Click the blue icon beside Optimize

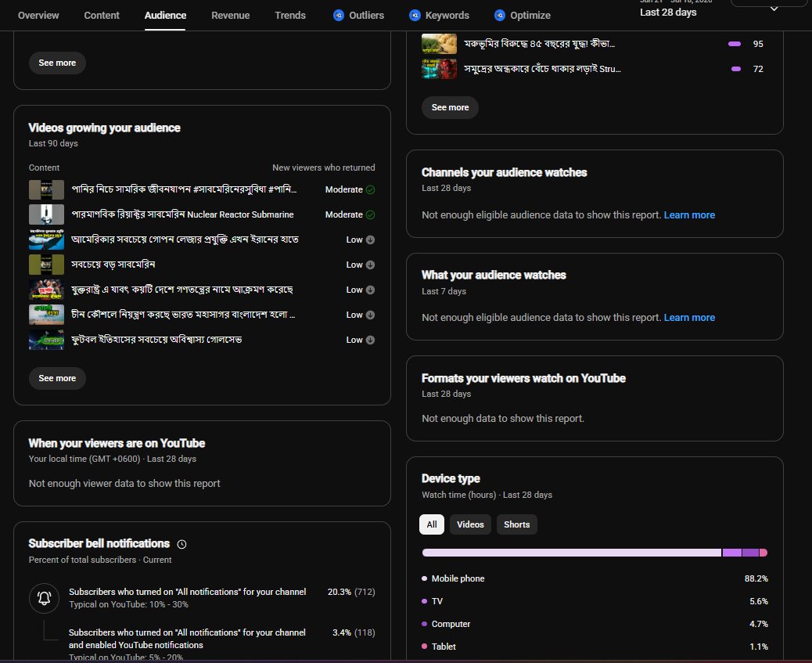point(500,16)
